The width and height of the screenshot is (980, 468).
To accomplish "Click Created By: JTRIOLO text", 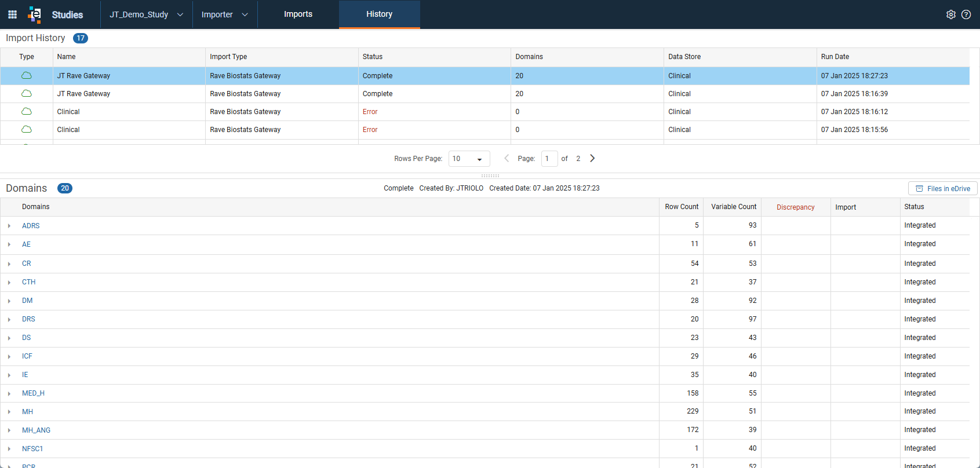I will coord(451,188).
